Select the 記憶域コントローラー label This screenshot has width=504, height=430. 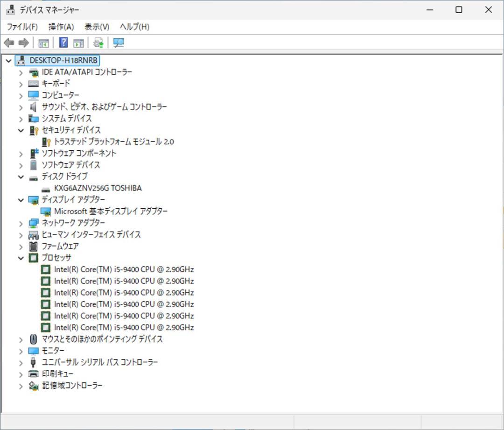[72, 385]
